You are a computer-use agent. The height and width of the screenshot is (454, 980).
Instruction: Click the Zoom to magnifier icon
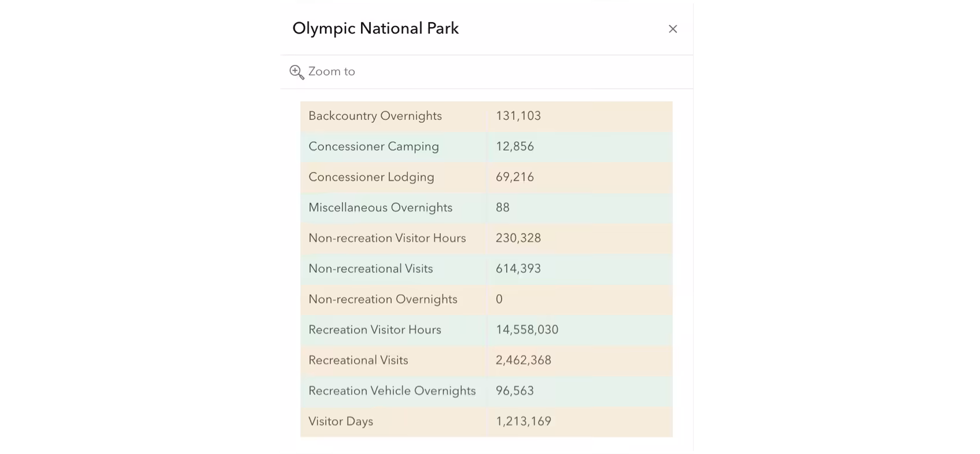point(297,72)
